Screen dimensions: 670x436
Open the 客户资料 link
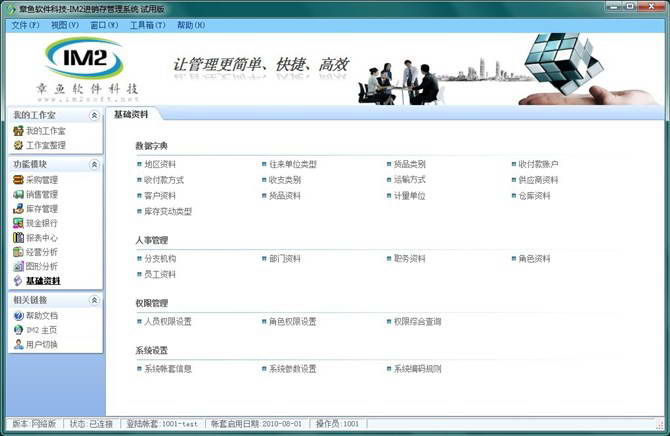[160, 196]
